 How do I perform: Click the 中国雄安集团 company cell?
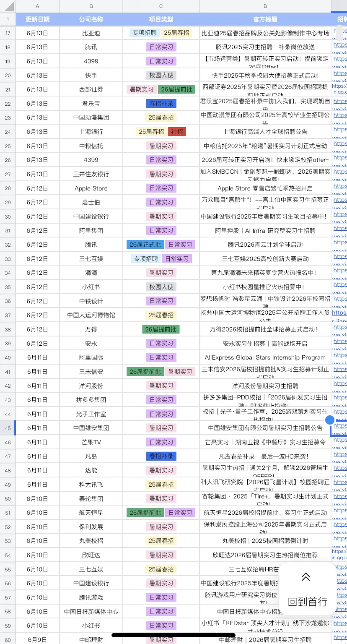pos(91,428)
